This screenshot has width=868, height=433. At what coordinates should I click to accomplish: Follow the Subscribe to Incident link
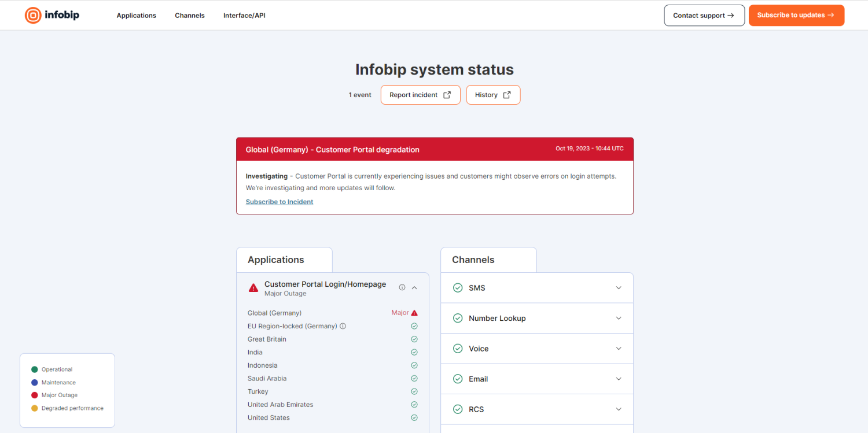(279, 202)
